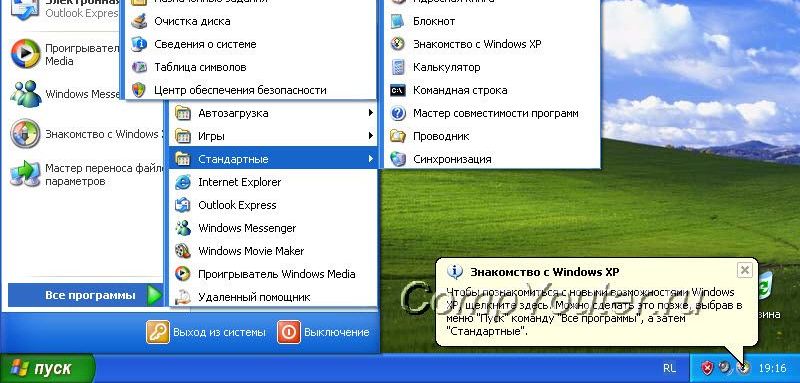
Task: Click the пуск Start button
Action: point(47,368)
